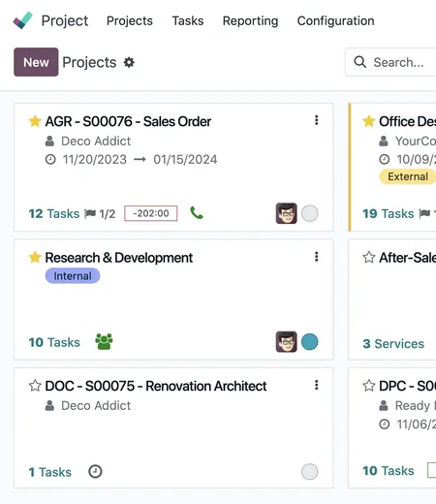The width and height of the screenshot is (436, 504).
Task: Click Deco Addict on AGR - S00076 card
Action: click(x=96, y=141)
